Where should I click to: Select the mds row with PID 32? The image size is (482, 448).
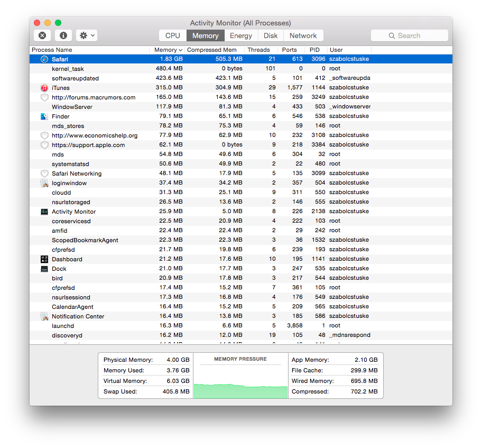tap(241, 154)
